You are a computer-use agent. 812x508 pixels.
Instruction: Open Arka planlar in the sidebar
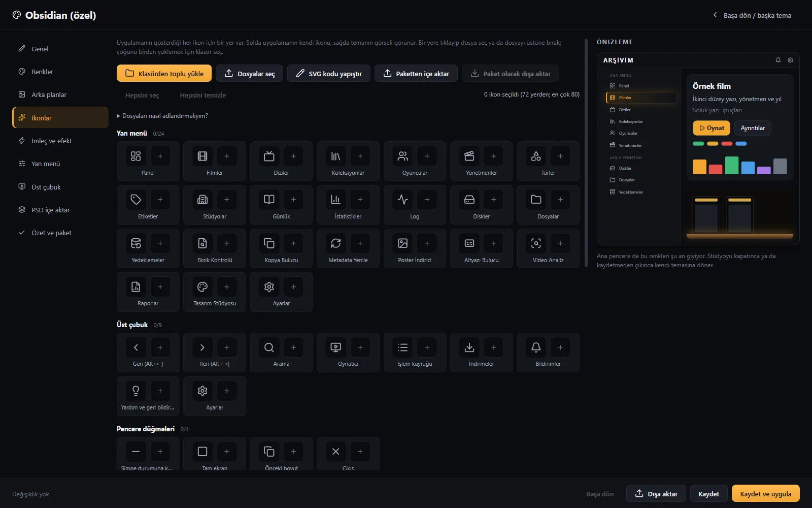(60, 94)
